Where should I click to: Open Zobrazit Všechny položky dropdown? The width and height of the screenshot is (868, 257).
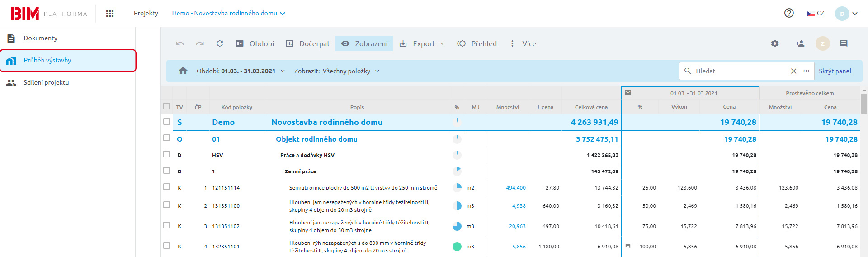pyautogui.click(x=337, y=71)
